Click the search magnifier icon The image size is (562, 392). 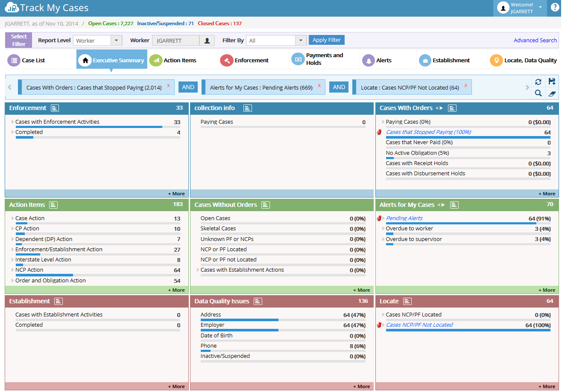click(538, 93)
